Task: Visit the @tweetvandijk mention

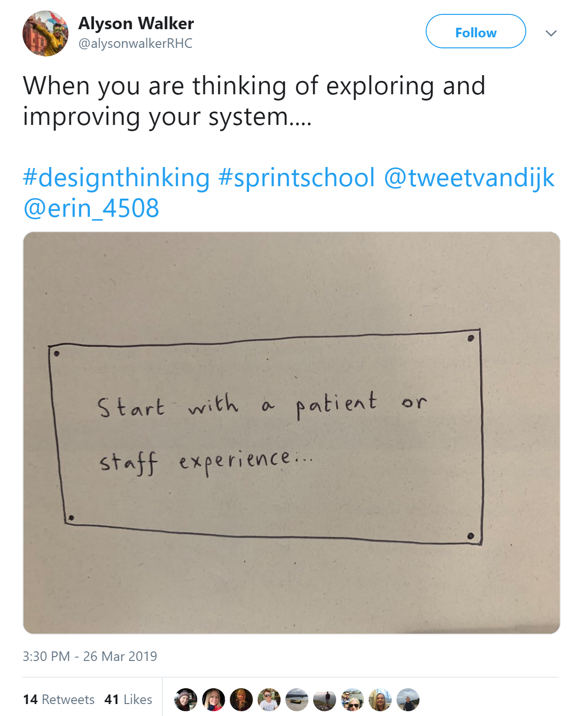Action: tap(469, 178)
